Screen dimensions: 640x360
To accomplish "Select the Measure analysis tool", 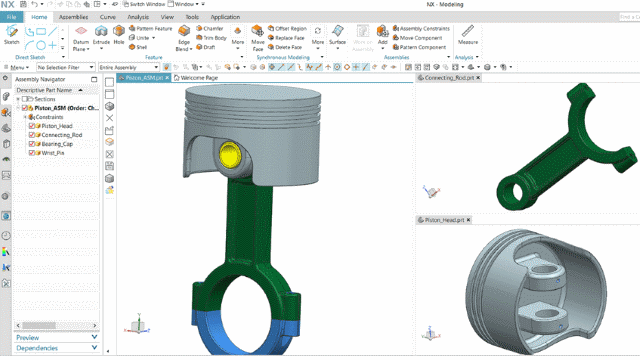I will pos(468,31).
